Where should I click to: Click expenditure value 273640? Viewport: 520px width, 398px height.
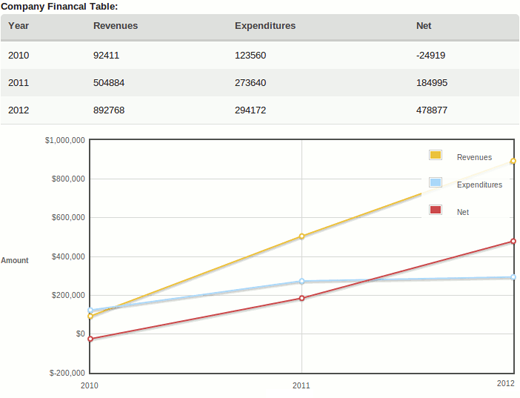click(x=250, y=83)
